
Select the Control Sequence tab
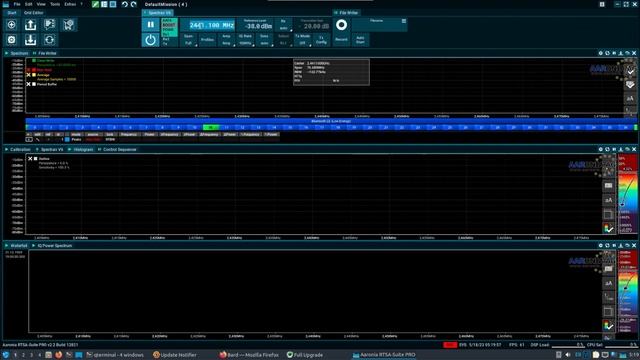pyautogui.click(x=120, y=149)
